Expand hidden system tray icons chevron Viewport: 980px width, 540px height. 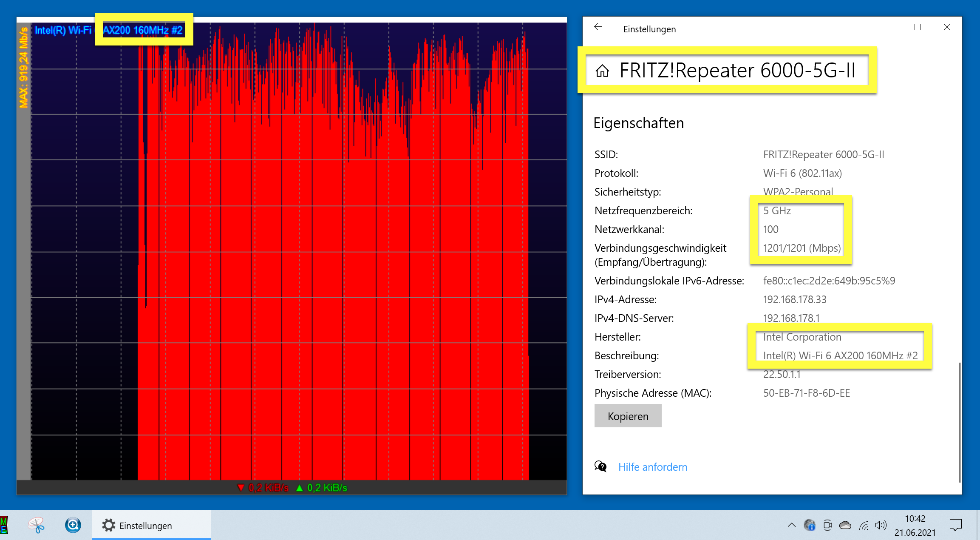click(791, 525)
